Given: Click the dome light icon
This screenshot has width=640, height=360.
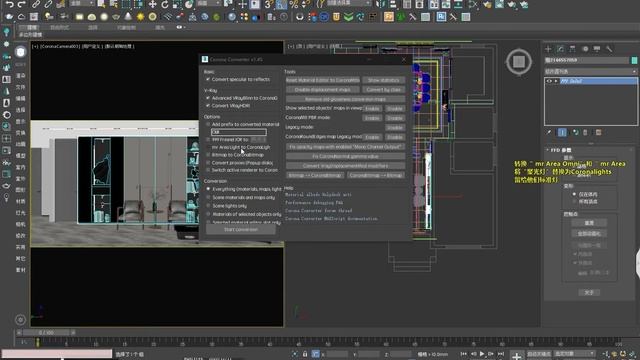Looking at the screenshot, I should [x=92, y=17].
